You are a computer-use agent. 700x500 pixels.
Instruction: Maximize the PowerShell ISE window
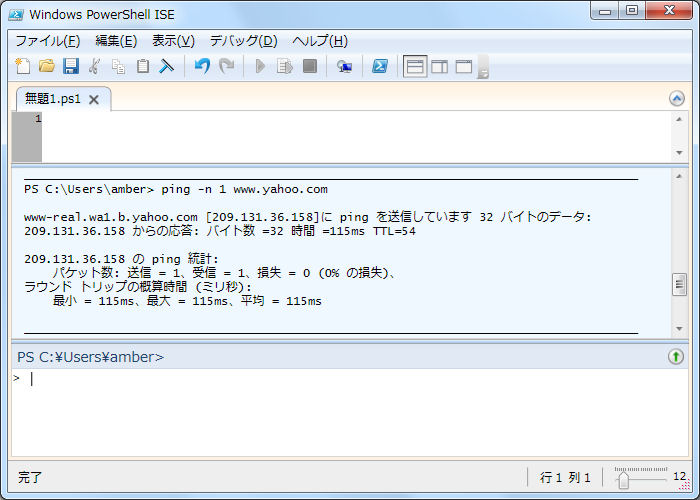click(632, 11)
